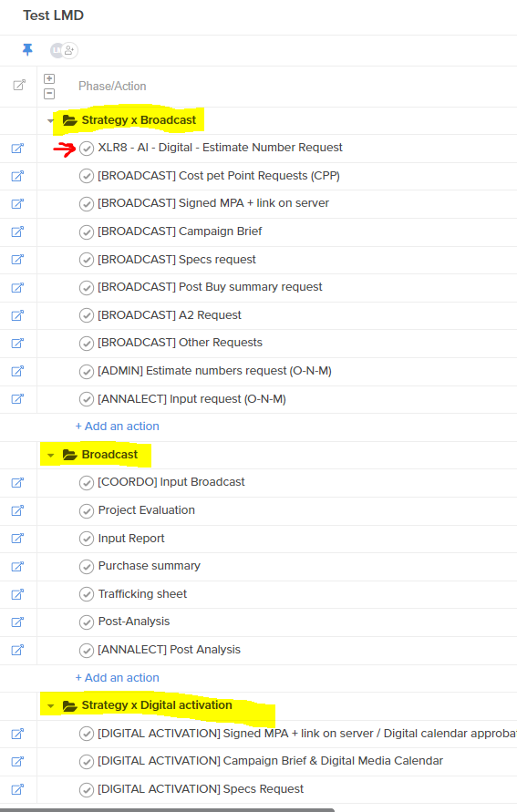Click the minus collapse-all icon
The height and width of the screenshot is (812, 517).
[x=49, y=94]
